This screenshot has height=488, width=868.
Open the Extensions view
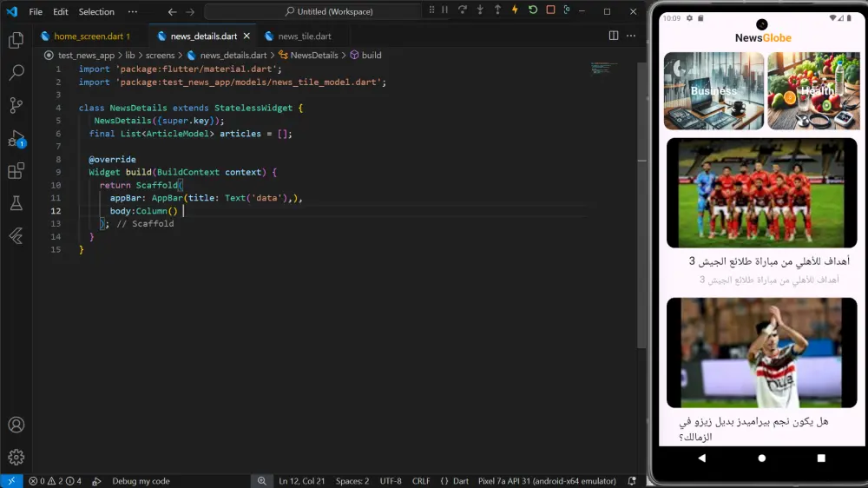point(16,171)
